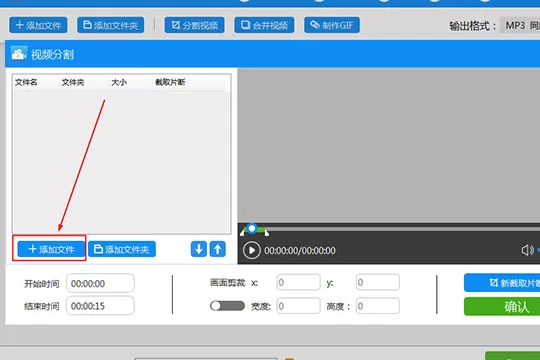Click the 结束时间 input field

100,306
